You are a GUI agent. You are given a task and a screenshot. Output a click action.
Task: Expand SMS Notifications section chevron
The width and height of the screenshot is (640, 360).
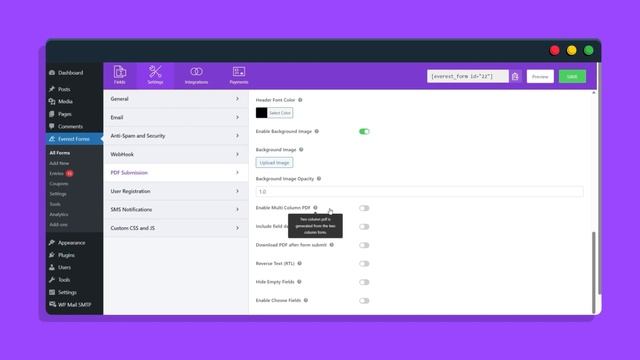coord(238,209)
